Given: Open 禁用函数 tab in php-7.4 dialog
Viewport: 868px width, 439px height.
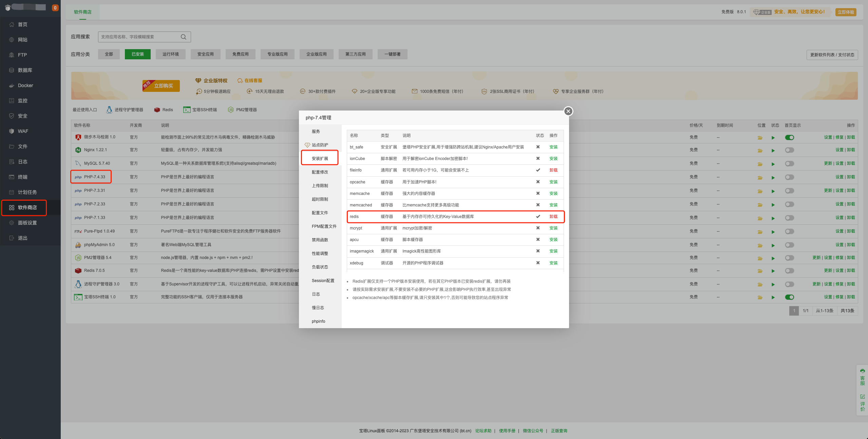Looking at the screenshot, I should click(x=320, y=240).
